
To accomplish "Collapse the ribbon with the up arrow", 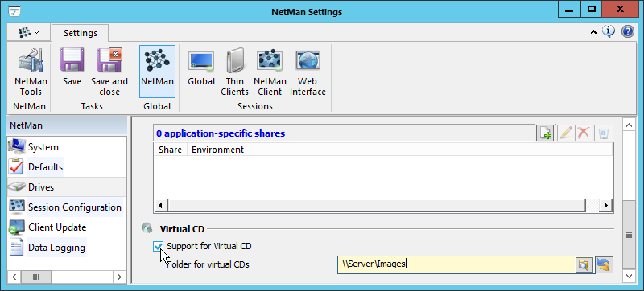I will [x=593, y=32].
